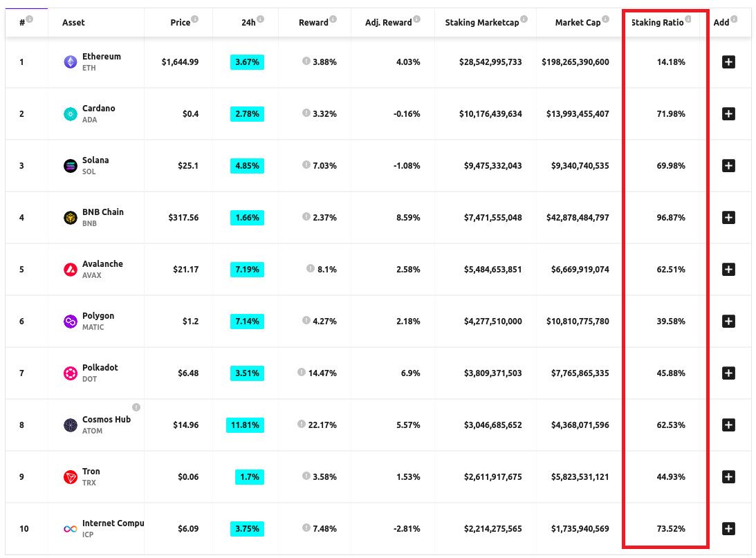Viewport: 756px width, 558px height.
Task: Sort by Staking Ratio column header
Action: 658,23
